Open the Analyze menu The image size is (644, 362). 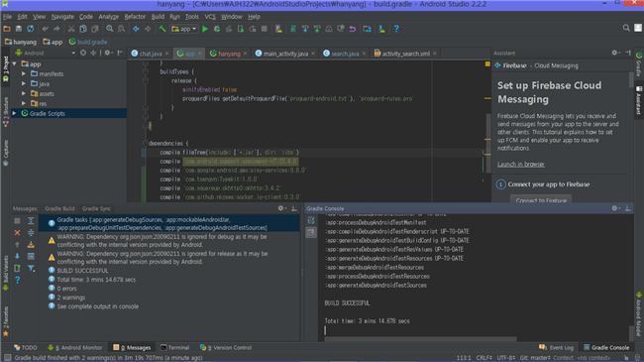(108, 17)
